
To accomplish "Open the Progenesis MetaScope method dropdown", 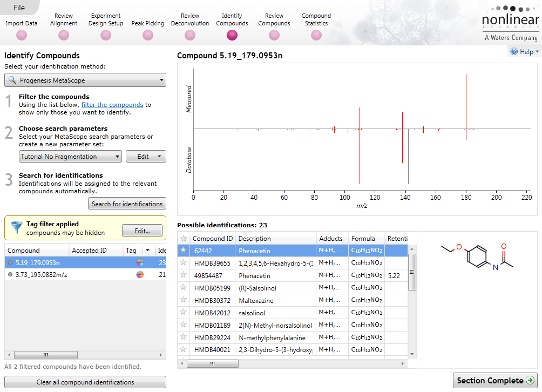I will (85, 80).
